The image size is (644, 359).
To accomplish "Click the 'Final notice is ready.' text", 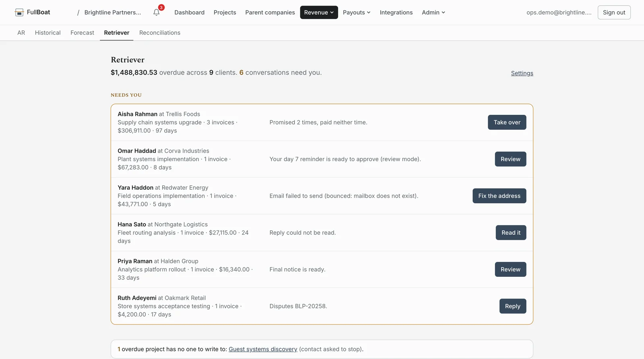I will 297,270.
